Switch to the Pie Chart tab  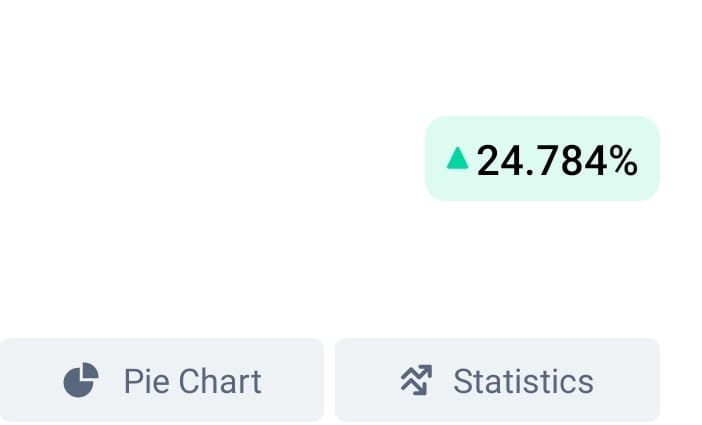click(x=162, y=380)
